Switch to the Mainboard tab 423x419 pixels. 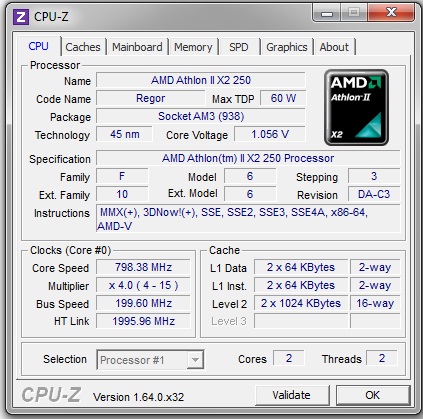pyautogui.click(x=137, y=47)
